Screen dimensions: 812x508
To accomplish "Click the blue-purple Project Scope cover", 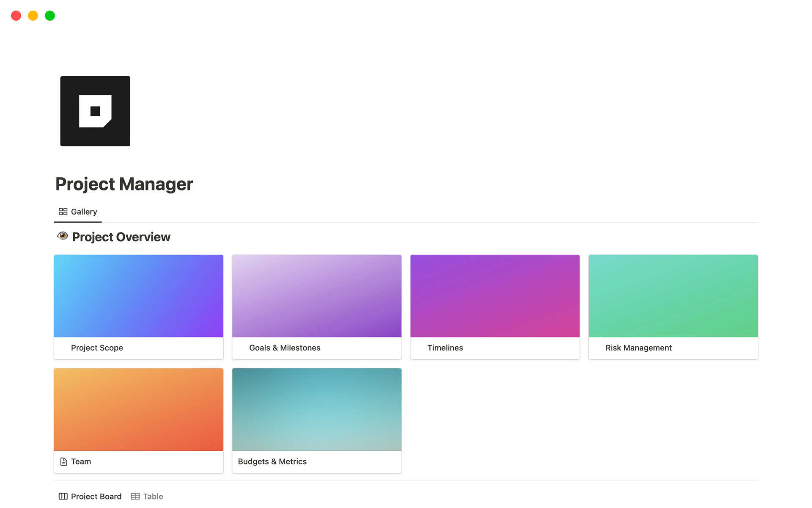I will pos(139,296).
